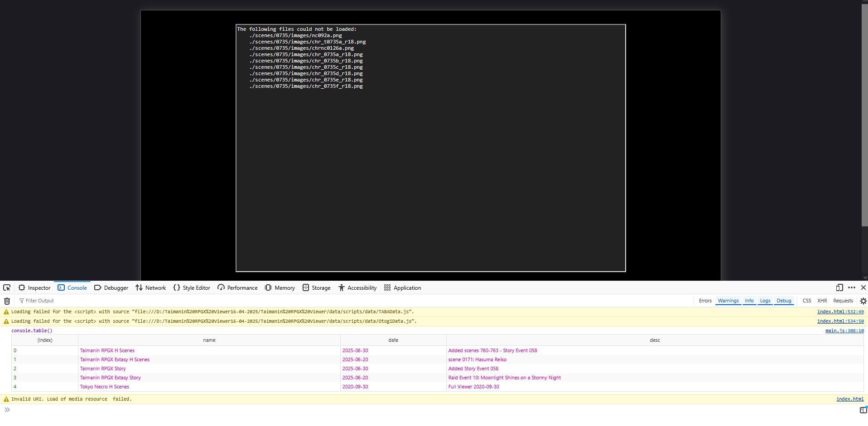Open source link index.html:534:50
The image size is (868, 426).
[840, 321]
